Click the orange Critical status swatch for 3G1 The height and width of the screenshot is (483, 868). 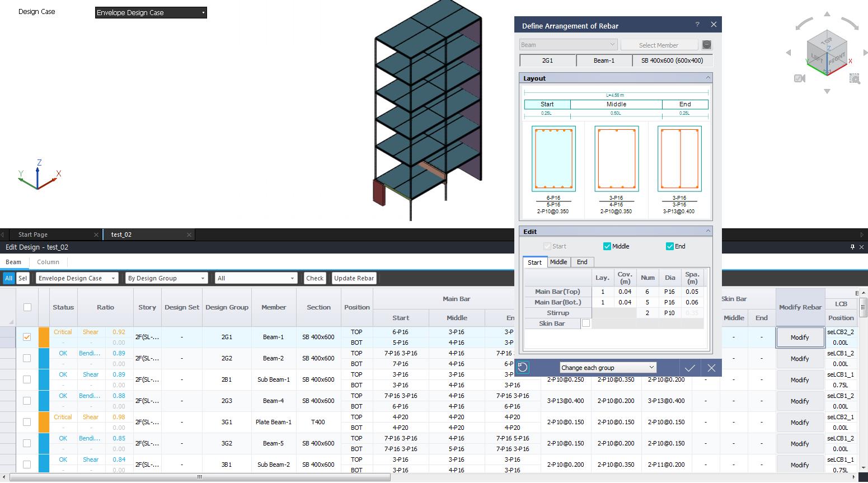pyautogui.click(x=44, y=422)
